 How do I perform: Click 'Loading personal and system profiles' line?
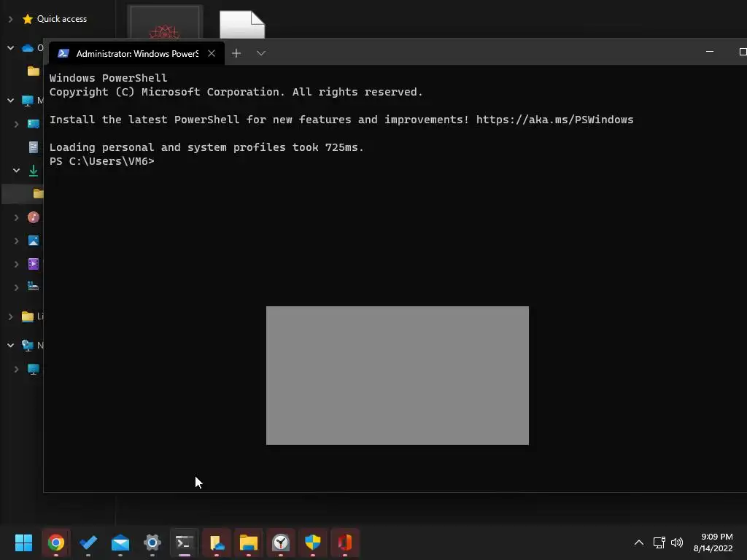point(206,147)
